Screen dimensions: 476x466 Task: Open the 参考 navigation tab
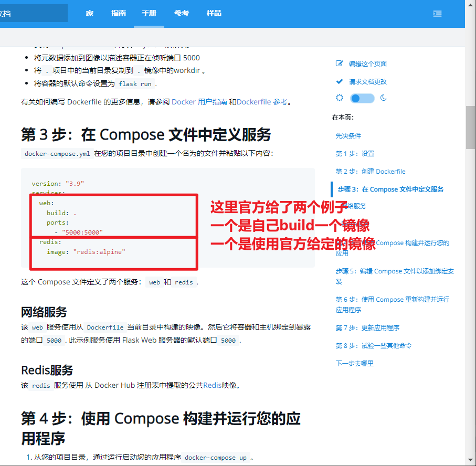(182, 14)
